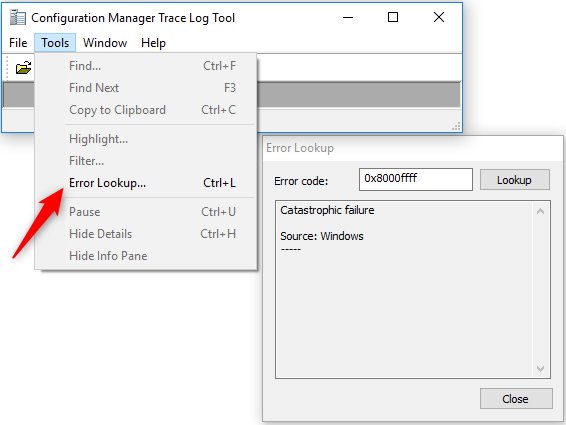
Task: Select the Filter... menu entry
Action: pos(146,161)
